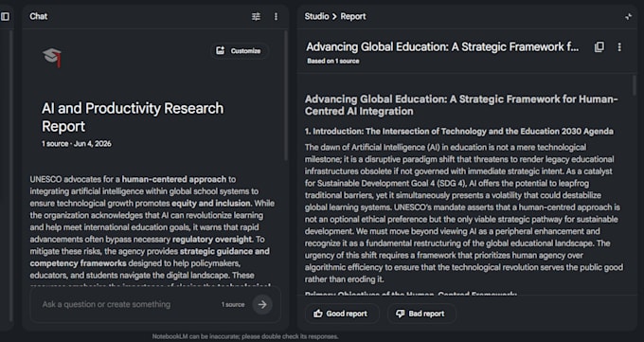Click the Chat panel scrollbar
Viewport: 644px width, 342px height.
(286, 97)
